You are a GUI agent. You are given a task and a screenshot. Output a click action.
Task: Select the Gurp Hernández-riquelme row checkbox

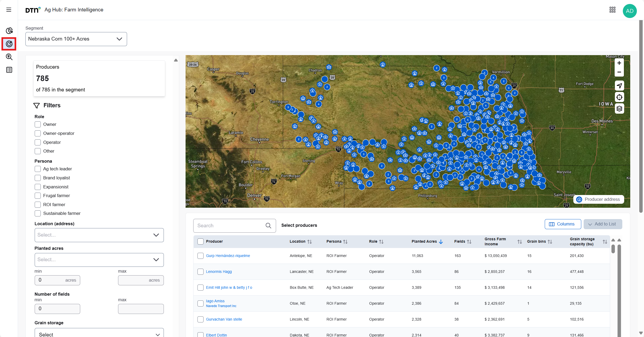[x=200, y=256]
